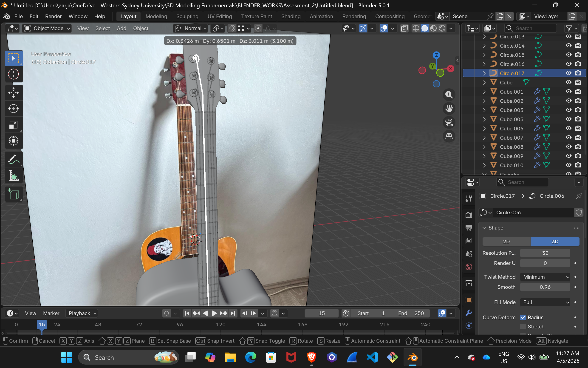Select the Scale tool

point(14,125)
